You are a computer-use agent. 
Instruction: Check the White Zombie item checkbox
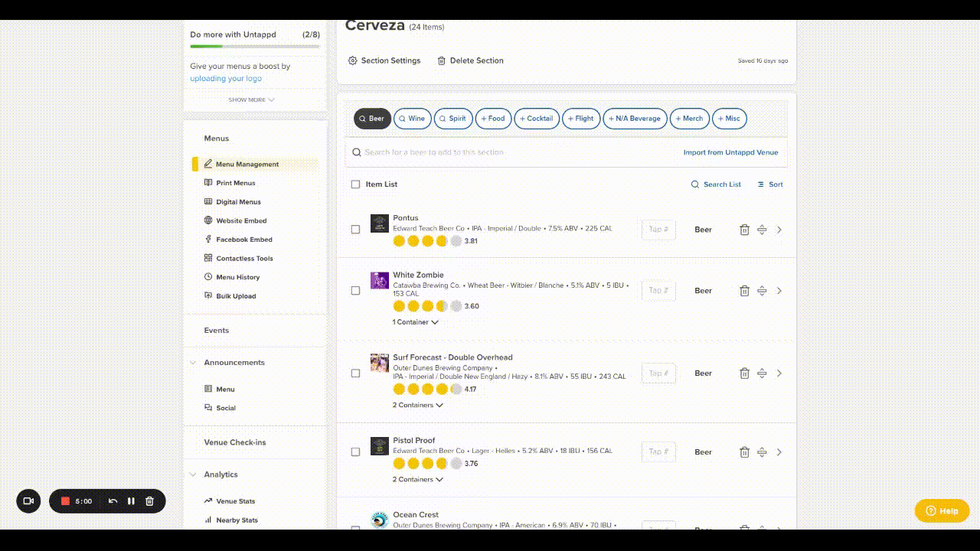(355, 291)
